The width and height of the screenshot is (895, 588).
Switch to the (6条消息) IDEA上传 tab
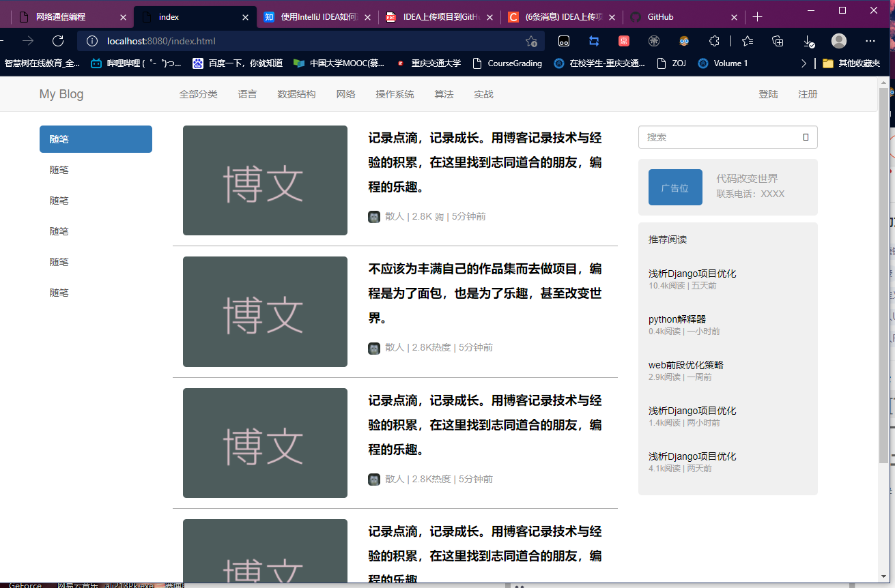562,17
